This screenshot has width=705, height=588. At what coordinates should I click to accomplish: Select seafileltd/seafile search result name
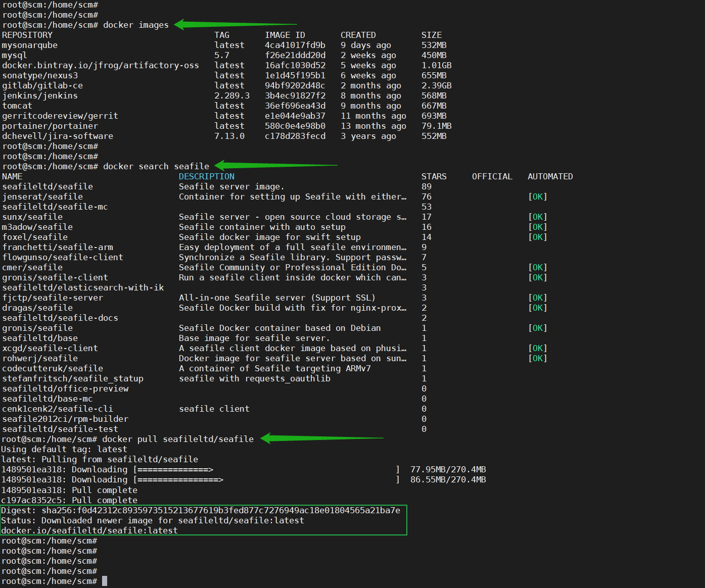[x=48, y=186]
